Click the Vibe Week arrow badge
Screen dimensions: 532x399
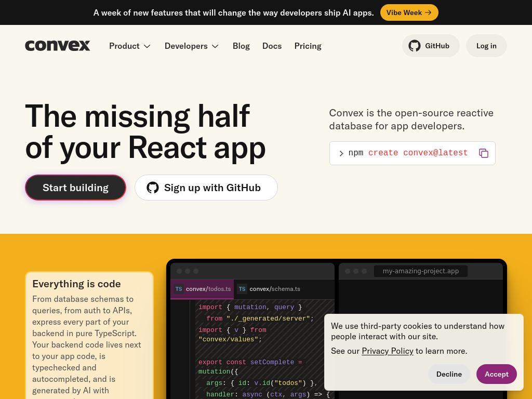[409, 12]
